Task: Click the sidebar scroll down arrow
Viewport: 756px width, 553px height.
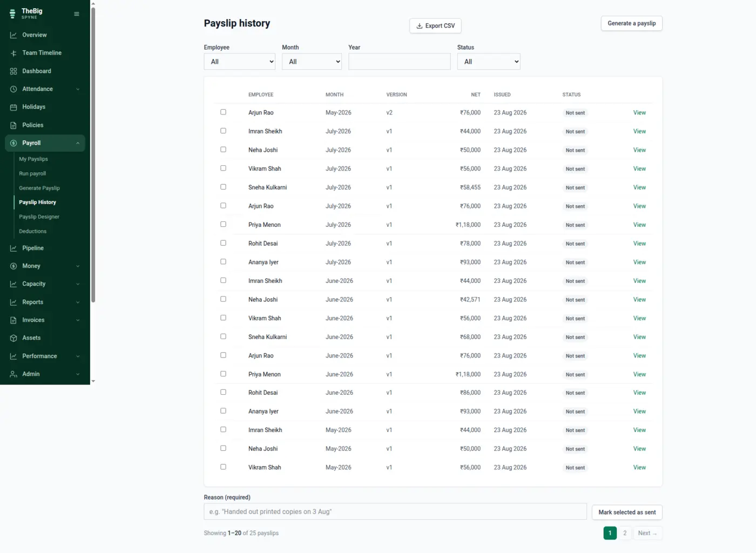Action: [93, 381]
